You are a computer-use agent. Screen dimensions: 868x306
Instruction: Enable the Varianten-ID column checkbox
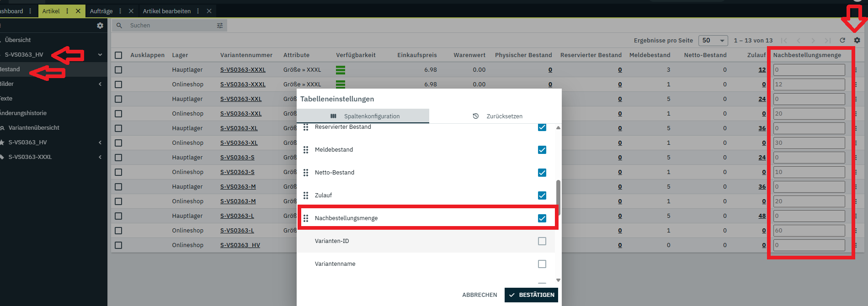tap(542, 241)
